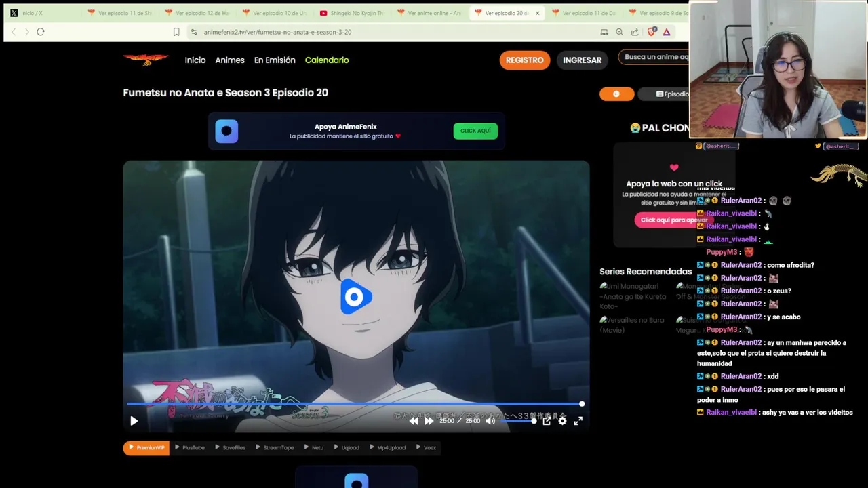Enter fullscreen video mode
The height and width of the screenshot is (488, 868).
tap(578, 421)
